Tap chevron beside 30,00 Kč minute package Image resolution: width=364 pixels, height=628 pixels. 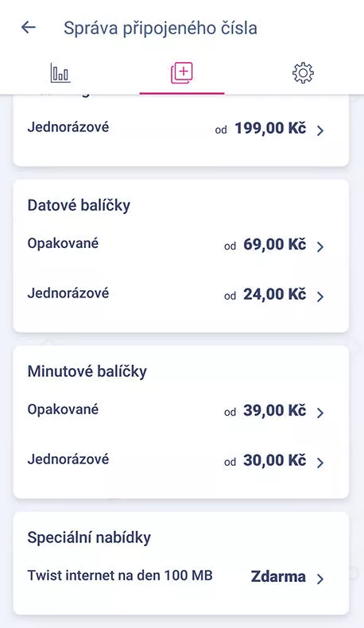[320, 463]
